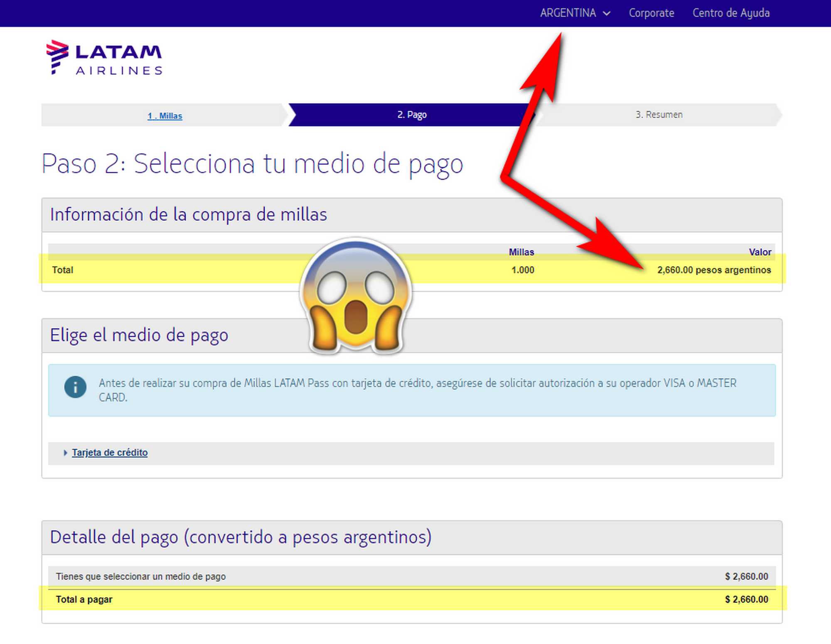Screen dimensions: 831x644
Task: Open the Corporate link in top bar
Action: tap(651, 13)
